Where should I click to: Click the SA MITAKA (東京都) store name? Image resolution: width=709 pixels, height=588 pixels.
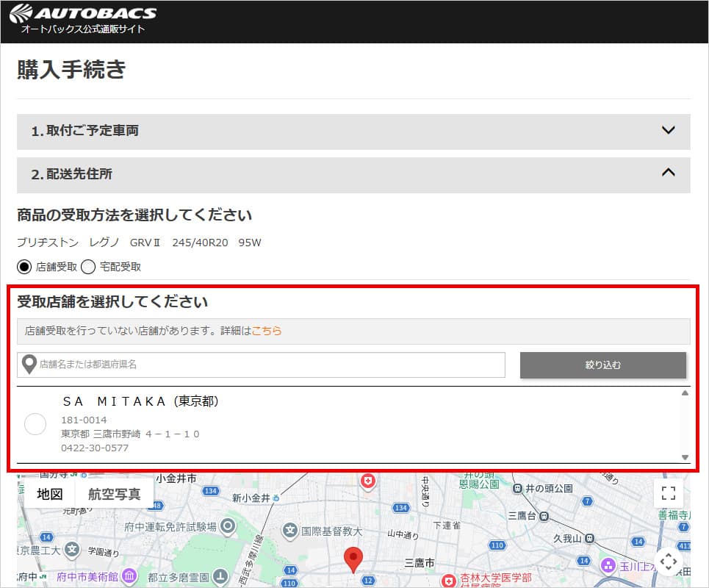click(x=140, y=401)
